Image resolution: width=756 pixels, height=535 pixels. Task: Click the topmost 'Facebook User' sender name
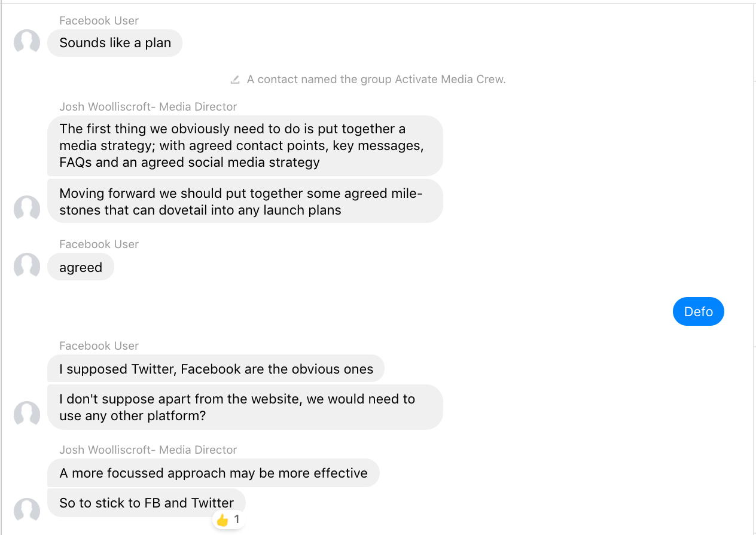(99, 21)
